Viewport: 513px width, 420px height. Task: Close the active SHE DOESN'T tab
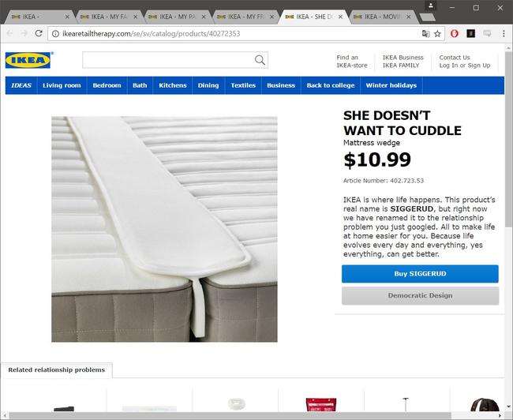pyautogui.click(x=340, y=17)
